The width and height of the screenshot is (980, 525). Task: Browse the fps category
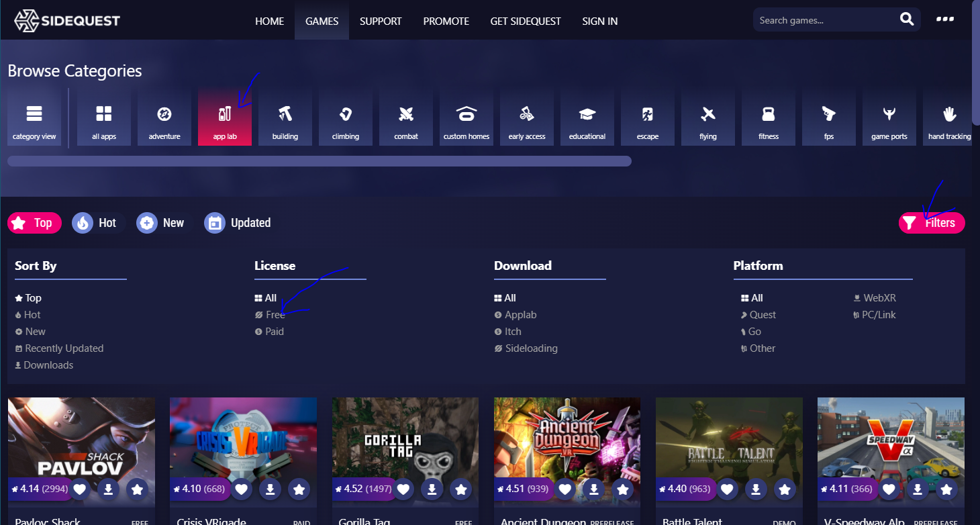point(829,116)
